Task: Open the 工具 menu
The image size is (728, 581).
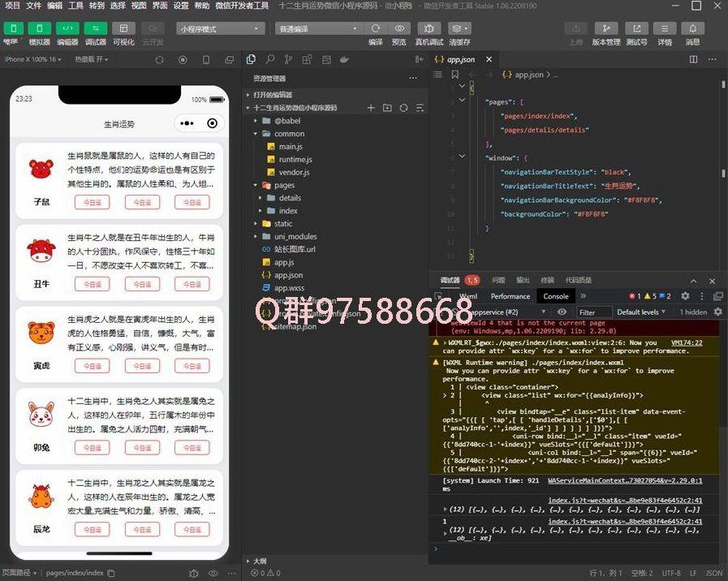Action: point(75,6)
